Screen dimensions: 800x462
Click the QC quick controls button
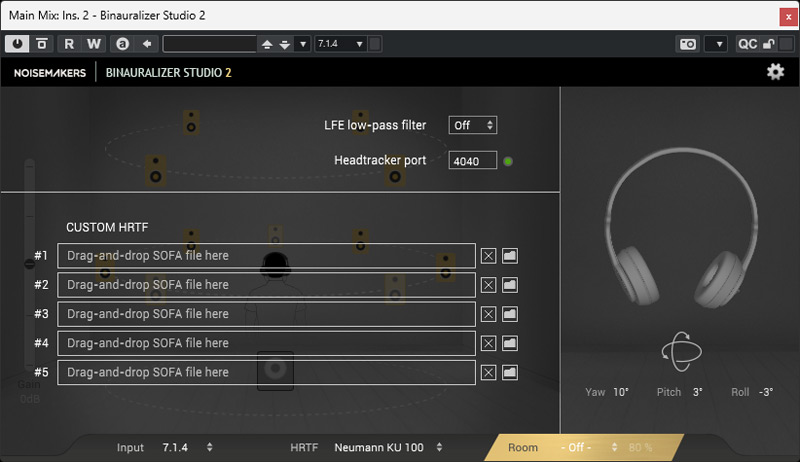pyautogui.click(x=747, y=44)
